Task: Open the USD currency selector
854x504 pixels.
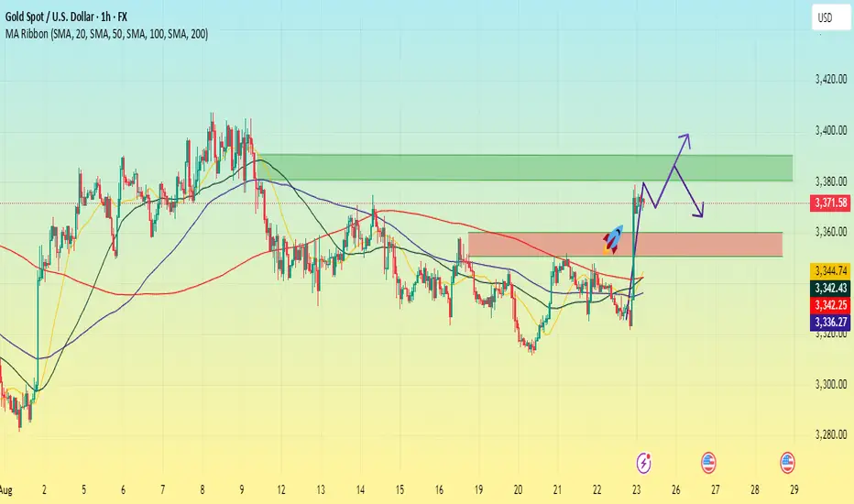Action: pos(830,17)
